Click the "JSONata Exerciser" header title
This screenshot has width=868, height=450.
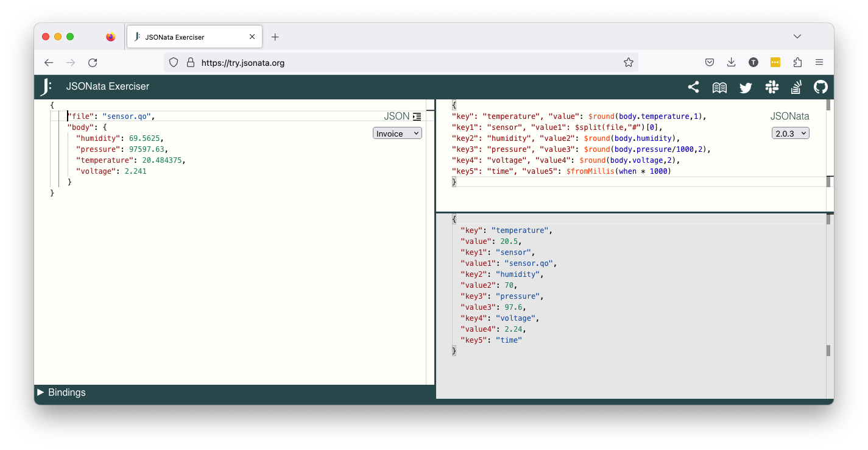pyautogui.click(x=108, y=87)
